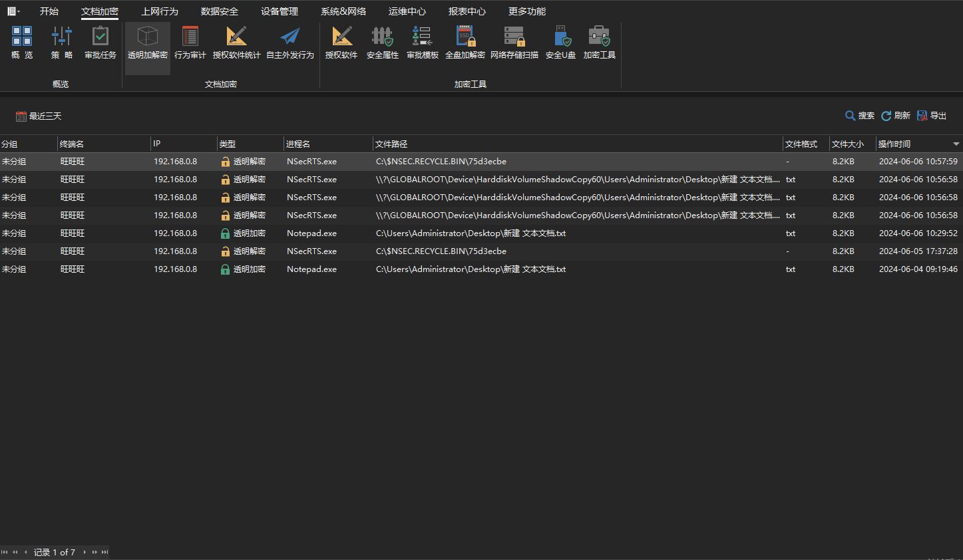Select the row timestamped 2024-06-05 17:37:28

click(481, 251)
